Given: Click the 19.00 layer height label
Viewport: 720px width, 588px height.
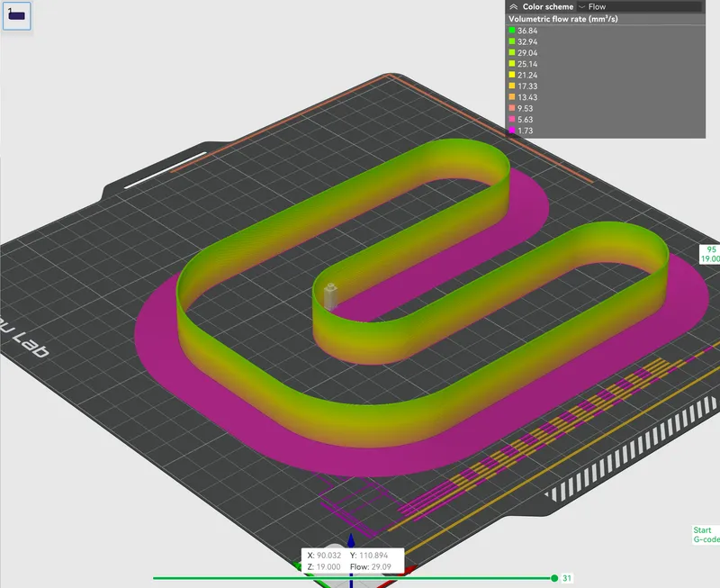Looking at the screenshot, I should tap(709, 258).
